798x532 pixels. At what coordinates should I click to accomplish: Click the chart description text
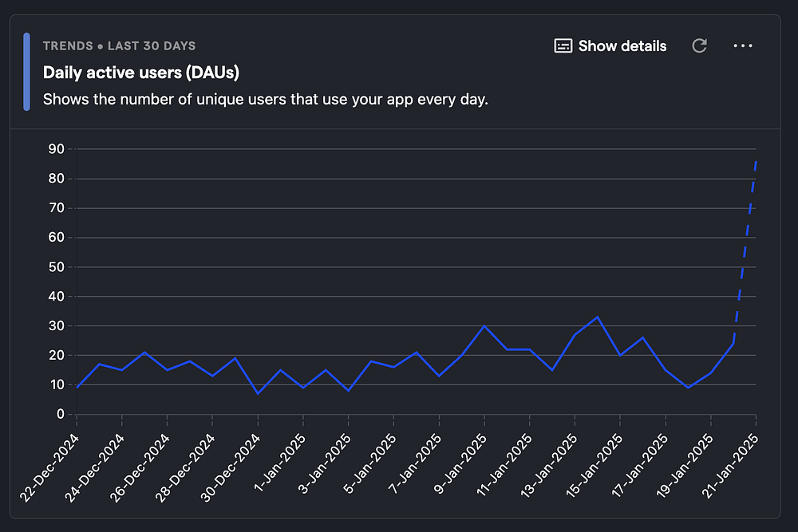point(265,100)
